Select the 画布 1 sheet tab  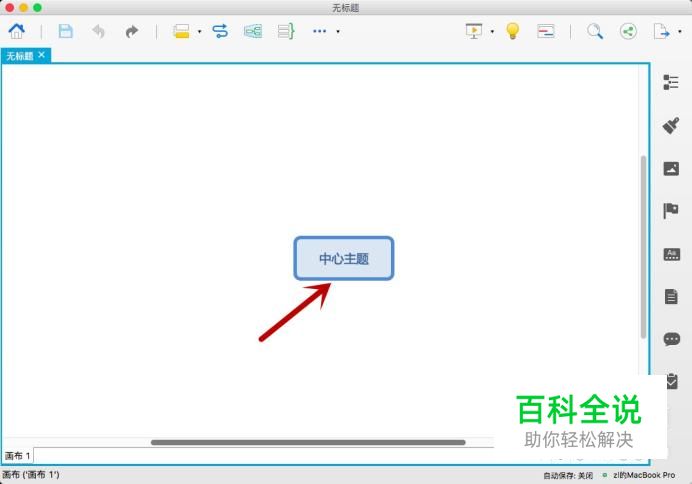pos(18,456)
